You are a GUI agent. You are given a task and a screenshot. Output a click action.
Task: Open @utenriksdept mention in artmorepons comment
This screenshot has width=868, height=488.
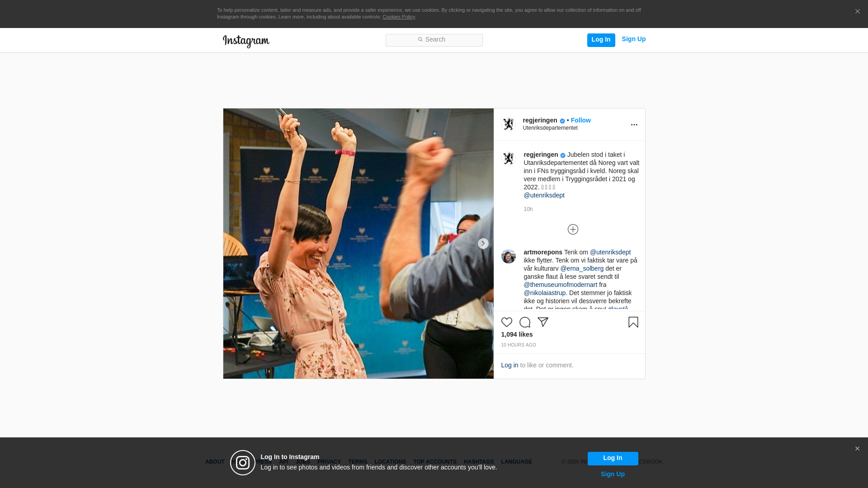[610, 252]
